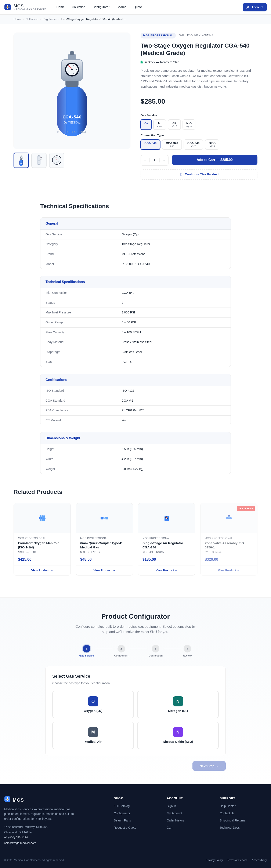Open the Account button

[x=254, y=7]
